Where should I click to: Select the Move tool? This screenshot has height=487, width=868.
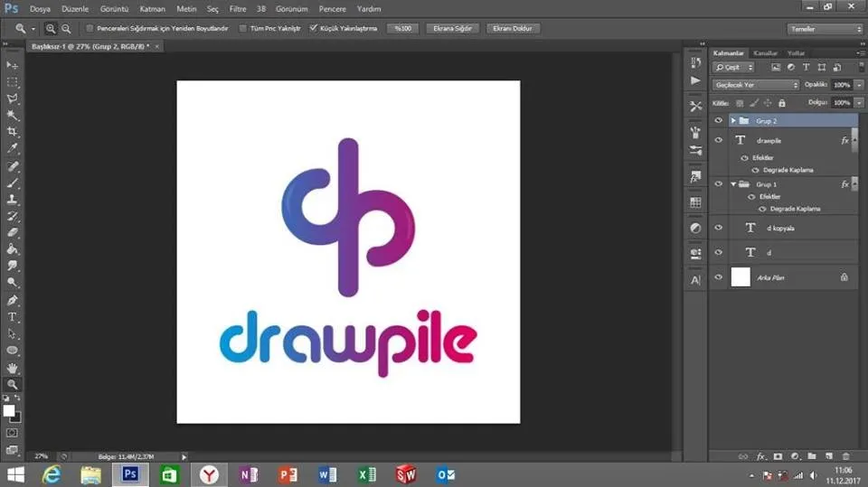click(x=12, y=65)
